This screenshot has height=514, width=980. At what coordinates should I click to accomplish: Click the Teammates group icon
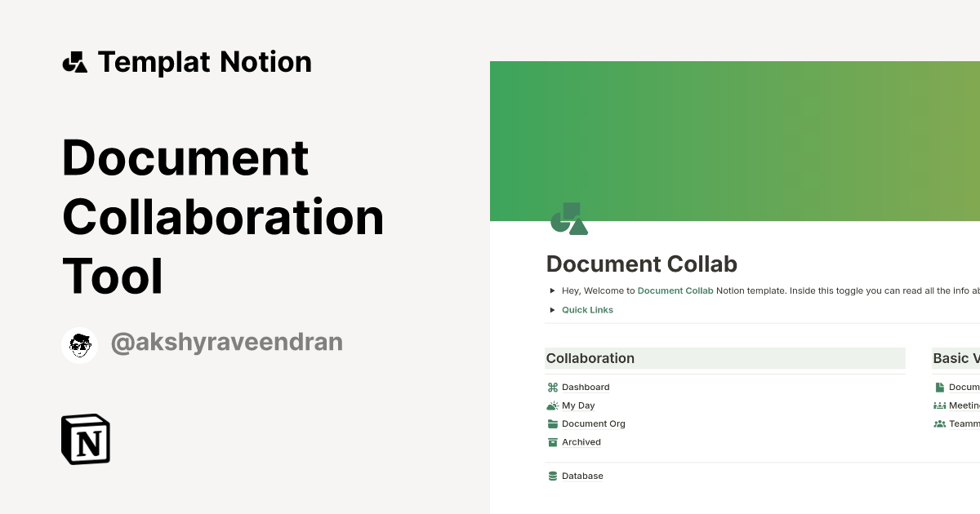pyautogui.click(x=941, y=423)
